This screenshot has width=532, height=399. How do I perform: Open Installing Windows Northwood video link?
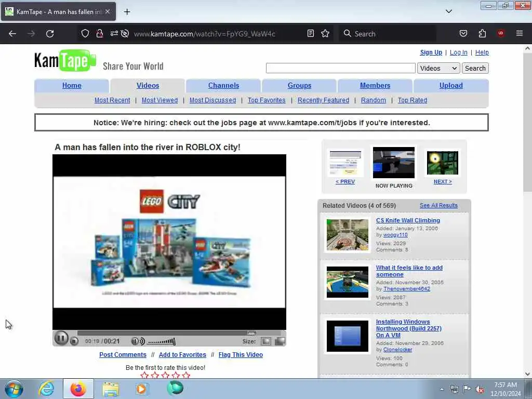click(x=408, y=328)
